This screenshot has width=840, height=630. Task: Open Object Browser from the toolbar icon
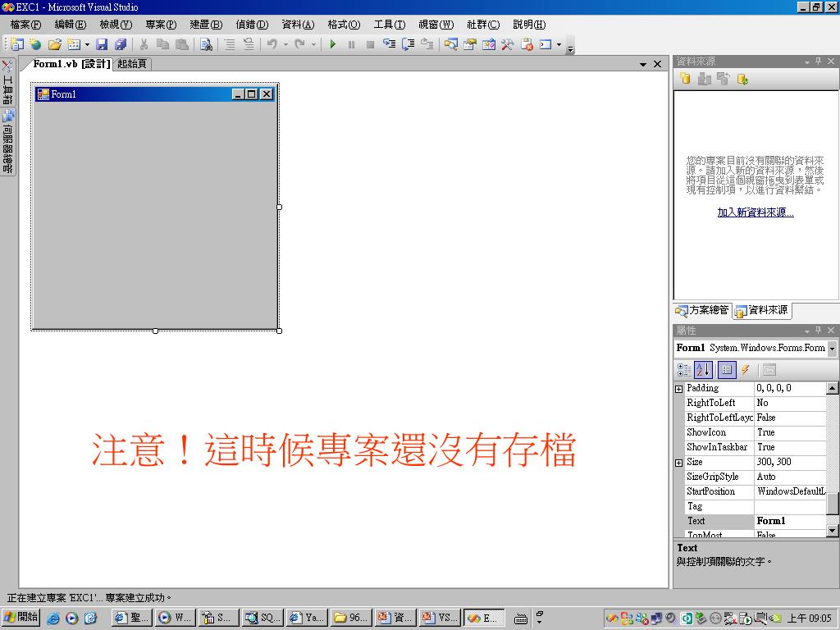point(489,44)
